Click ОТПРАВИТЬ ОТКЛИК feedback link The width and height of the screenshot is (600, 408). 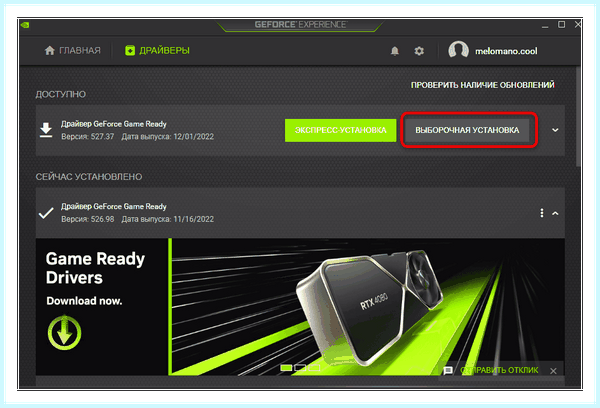point(499,370)
